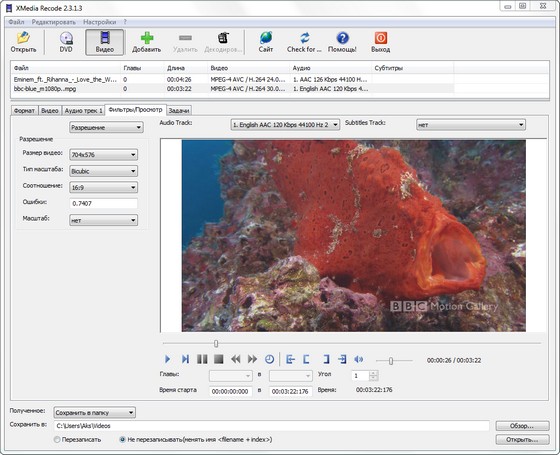Click the red Выход icon
This screenshot has height=455, width=560.
[x=381, y=38]
